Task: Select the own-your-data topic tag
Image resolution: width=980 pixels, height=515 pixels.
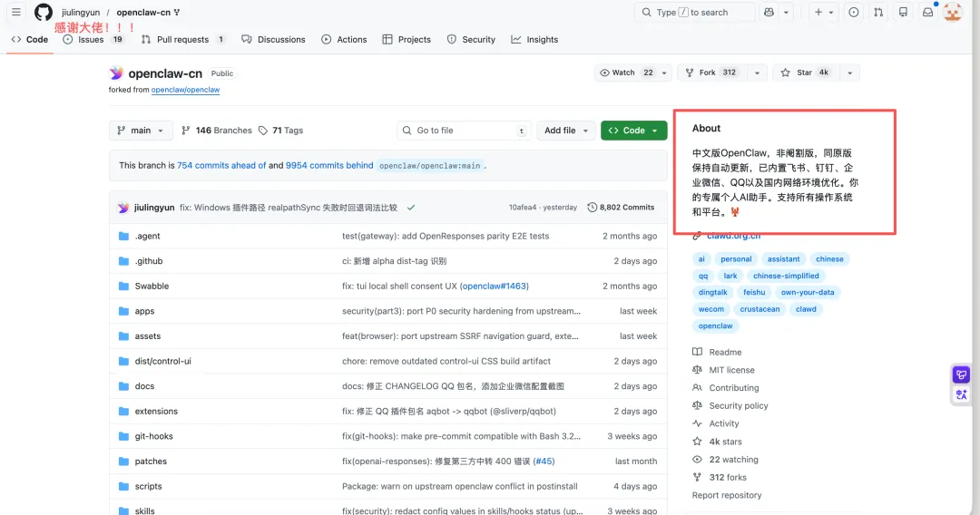Action: point(808,292)
